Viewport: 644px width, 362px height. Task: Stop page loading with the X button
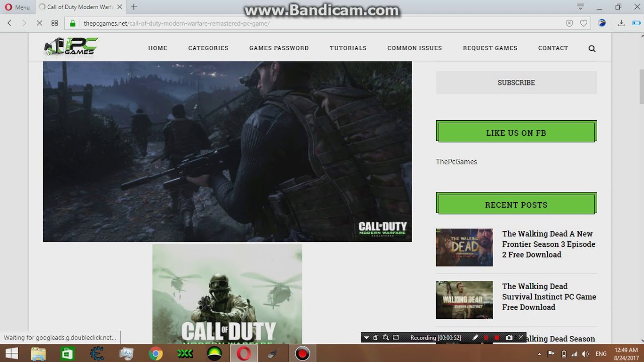pos(40,23)
